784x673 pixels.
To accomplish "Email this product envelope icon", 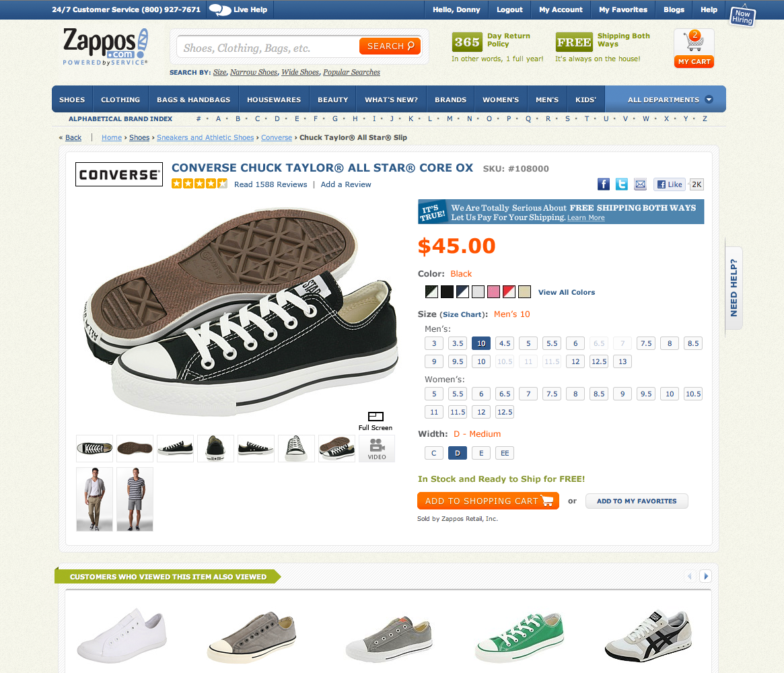I will click(x=640, y=184).
